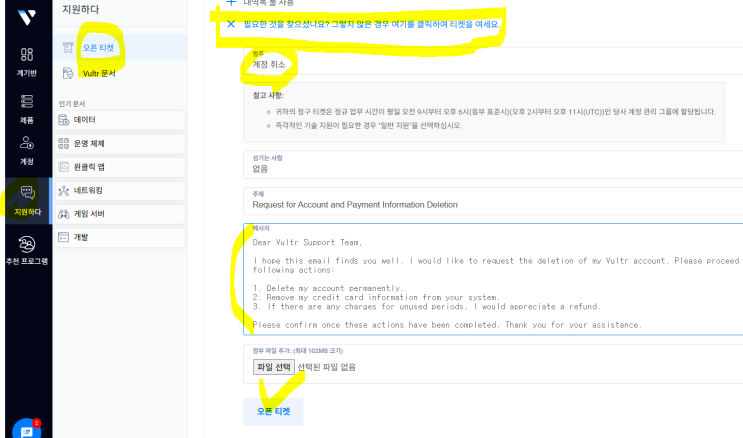Open the 게임 서버 popular document
The image size is (743, 438).
(120, 214)
